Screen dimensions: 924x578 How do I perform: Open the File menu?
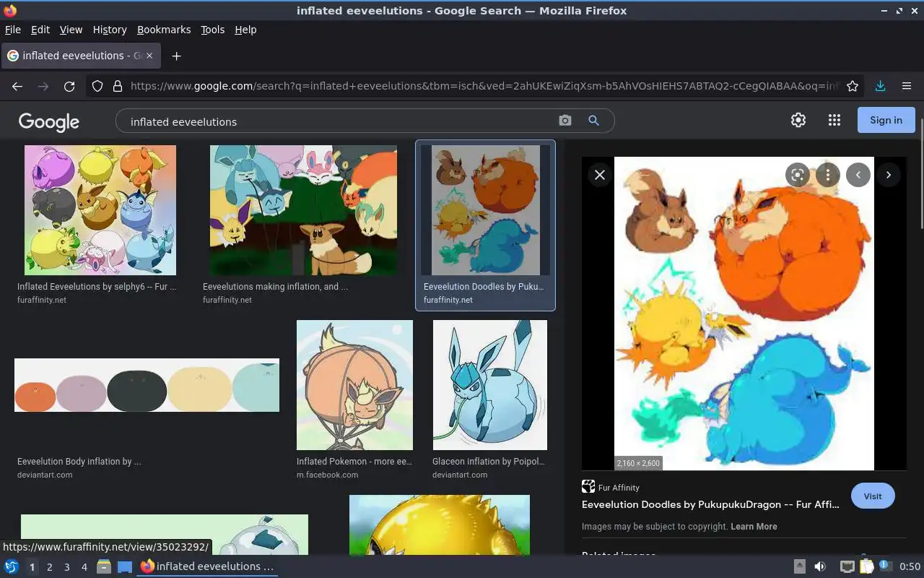coord(13,30)
